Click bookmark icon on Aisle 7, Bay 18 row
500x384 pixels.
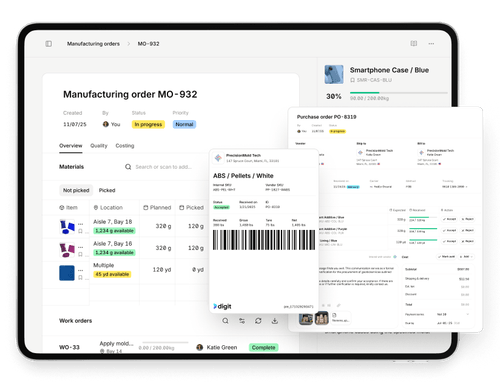click(x=80, y=231)
